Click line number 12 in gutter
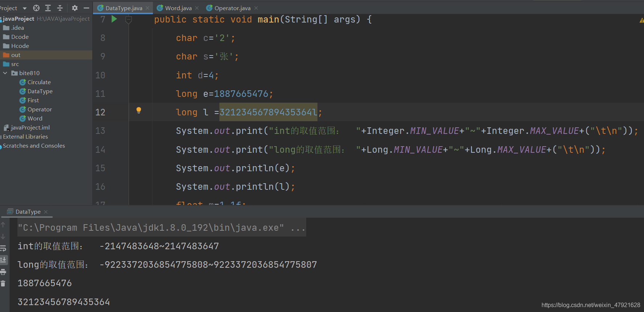644x312 pixels. 100,112
